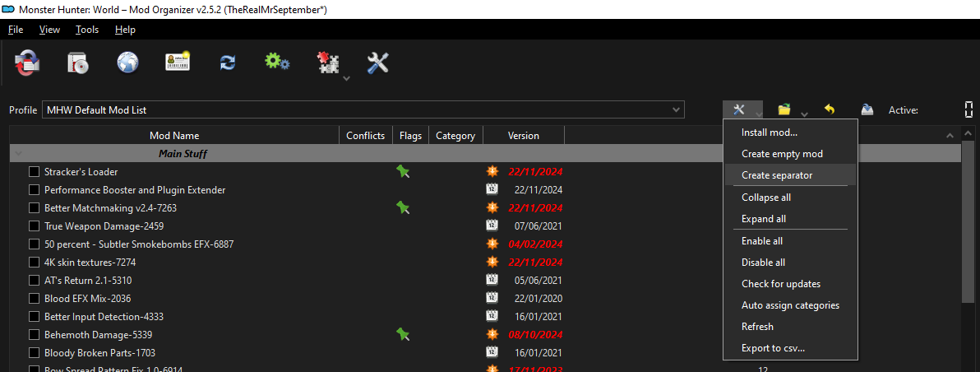
Task: Click the green pin flag for Better Matchmaking
Action: 403,207
